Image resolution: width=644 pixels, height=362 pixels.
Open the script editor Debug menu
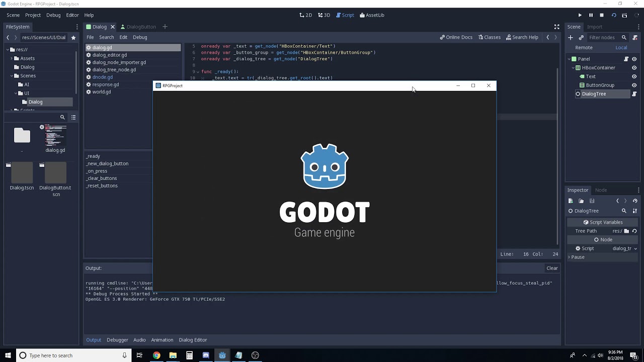click(140, 37)
